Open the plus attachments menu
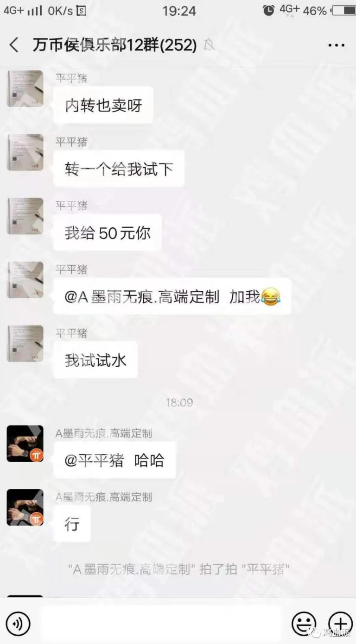Viewport: 356px width, 644px height. (340, 624)
